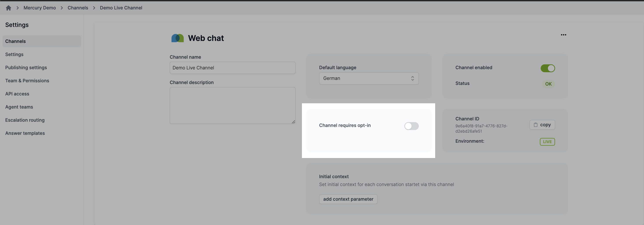Turn off the Channel enabled switch
644x225 pixels.
pos(547,68)
